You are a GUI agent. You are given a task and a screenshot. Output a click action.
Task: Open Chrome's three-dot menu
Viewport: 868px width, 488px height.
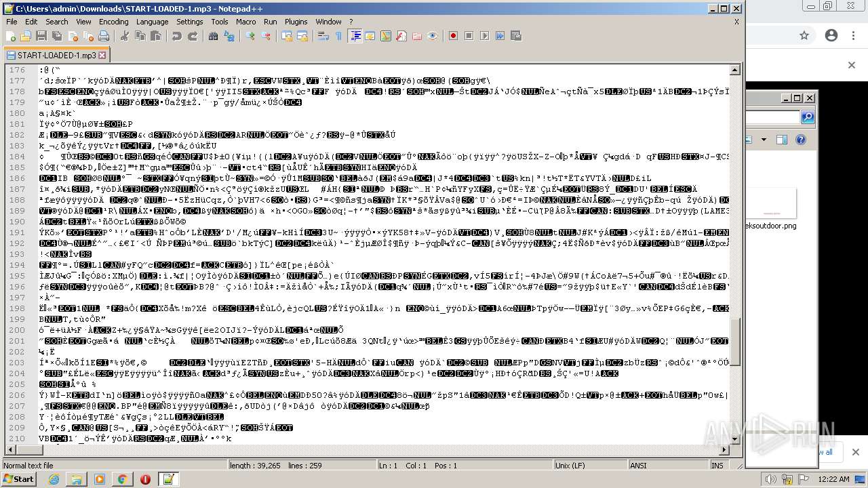(853, 35)
